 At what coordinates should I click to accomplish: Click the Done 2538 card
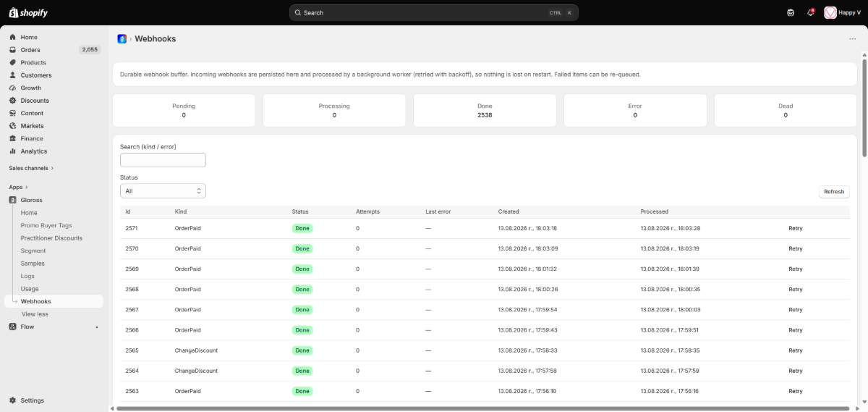tap(485, 110)
